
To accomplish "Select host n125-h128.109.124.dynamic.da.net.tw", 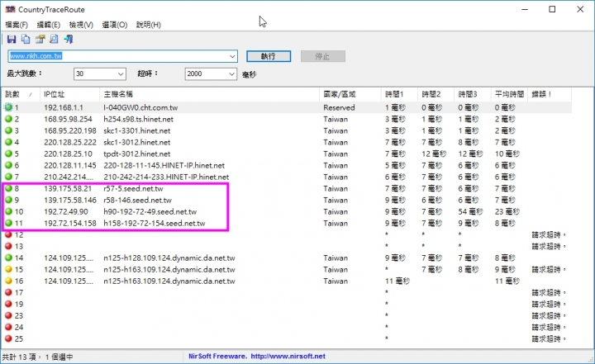I will pos(169,258).
